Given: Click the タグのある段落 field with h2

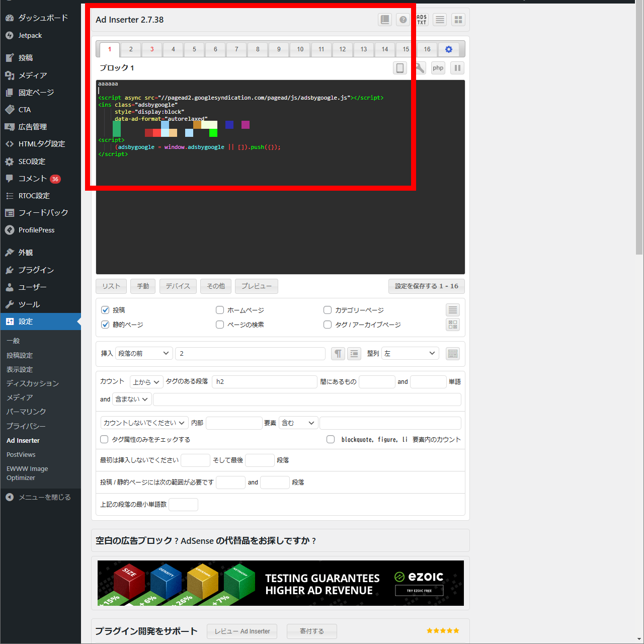Looking at the screenshot, I should point(265,382).
